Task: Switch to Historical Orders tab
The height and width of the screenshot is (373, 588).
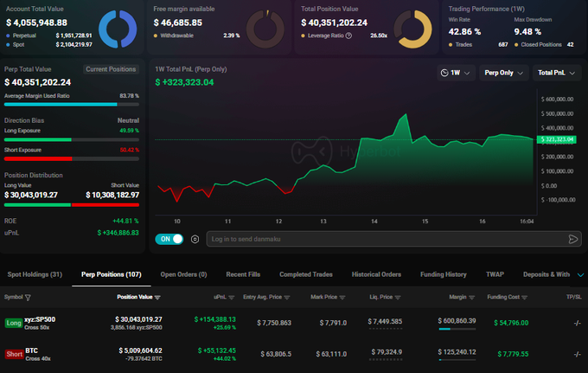Action: pyautogui.click(x=376, y=274)
